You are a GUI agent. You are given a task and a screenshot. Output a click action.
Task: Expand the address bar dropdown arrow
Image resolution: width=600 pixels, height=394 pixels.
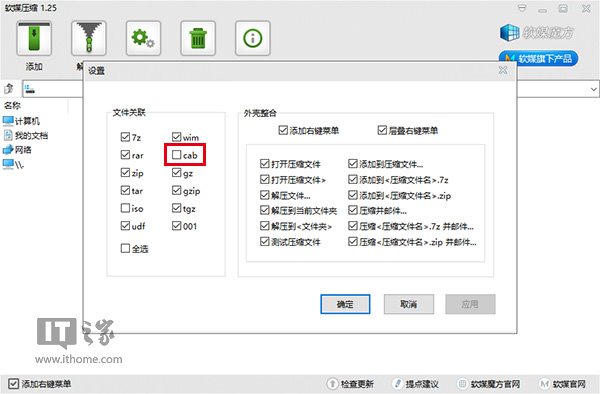point(593,89)
